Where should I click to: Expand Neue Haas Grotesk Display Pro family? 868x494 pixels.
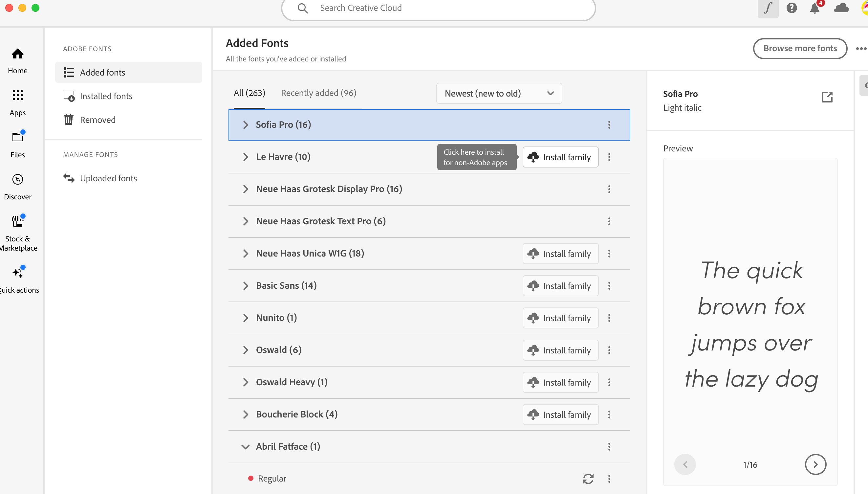tap(246, 189)
